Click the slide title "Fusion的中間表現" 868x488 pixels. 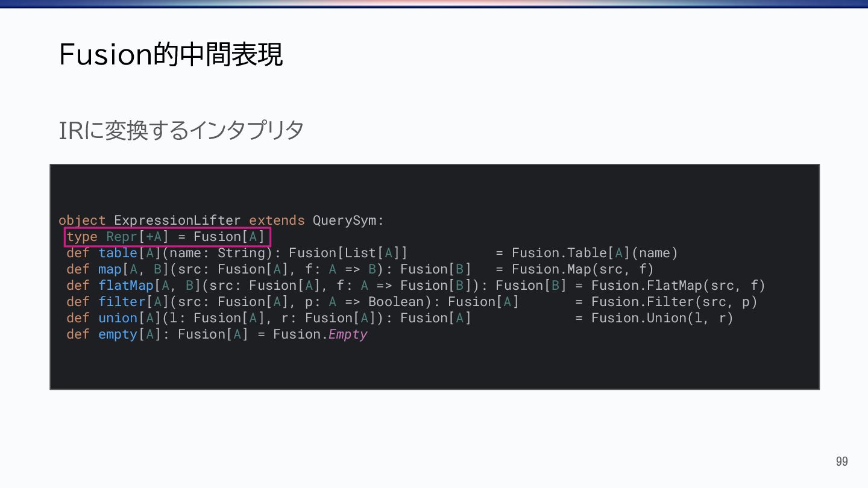[171, 55]
